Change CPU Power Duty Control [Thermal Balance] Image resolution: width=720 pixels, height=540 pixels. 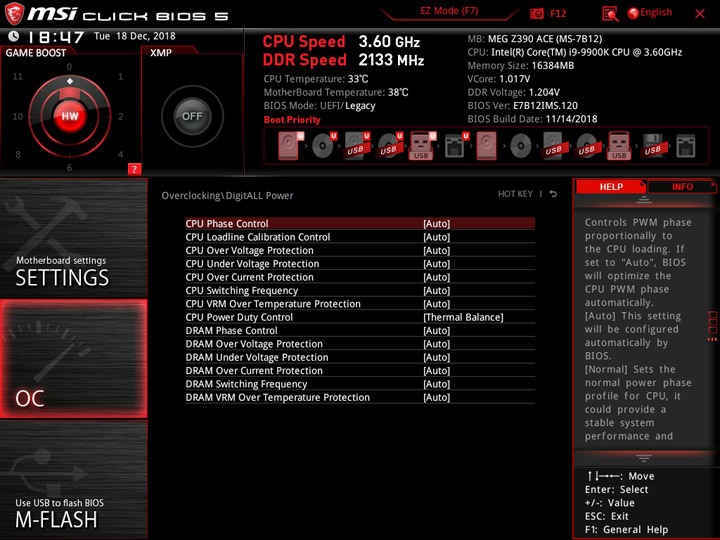click(463, 317)
